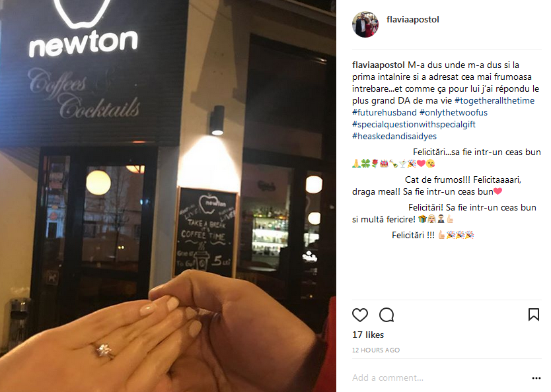551x392 pixels.
Task: Open the three-dot more options menu
Action: coord(536,378)
